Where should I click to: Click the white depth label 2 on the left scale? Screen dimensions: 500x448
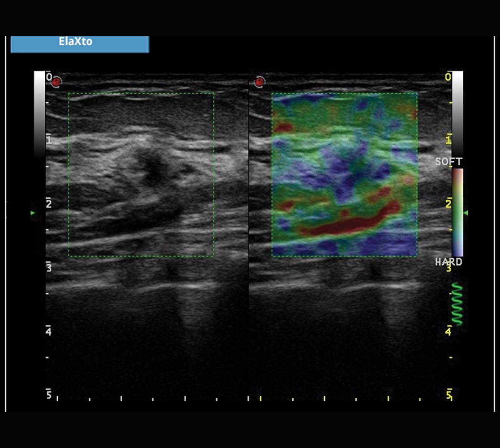point(49,203)
